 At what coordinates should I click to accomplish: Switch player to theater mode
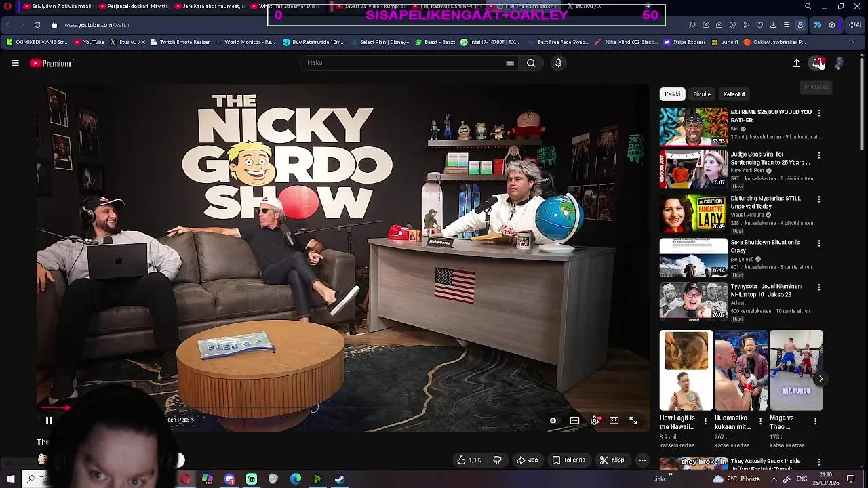coord(614,420)
